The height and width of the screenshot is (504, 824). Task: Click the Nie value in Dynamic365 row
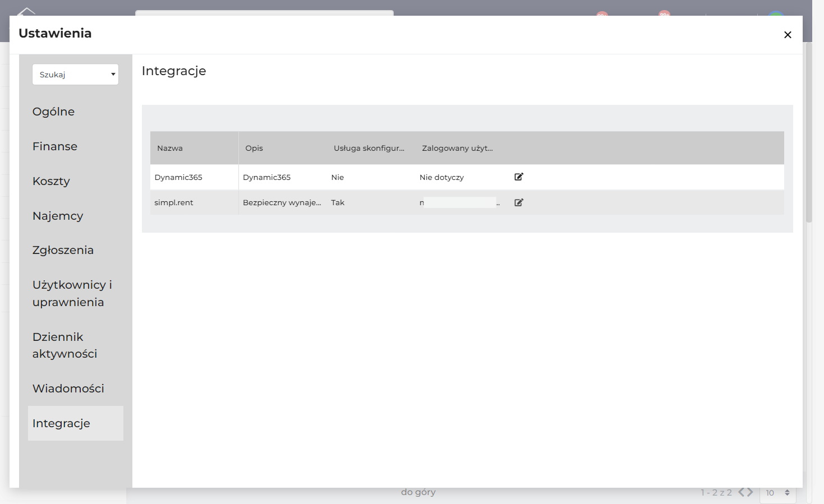click(338, 177)
